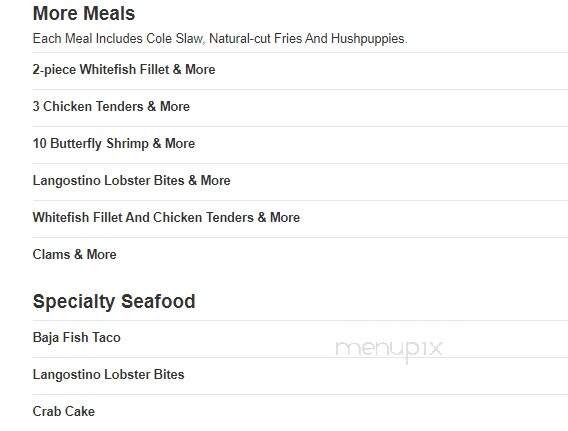
Task: Click the word Taco in Baja Fish Taco
Action: coord(106,338)
